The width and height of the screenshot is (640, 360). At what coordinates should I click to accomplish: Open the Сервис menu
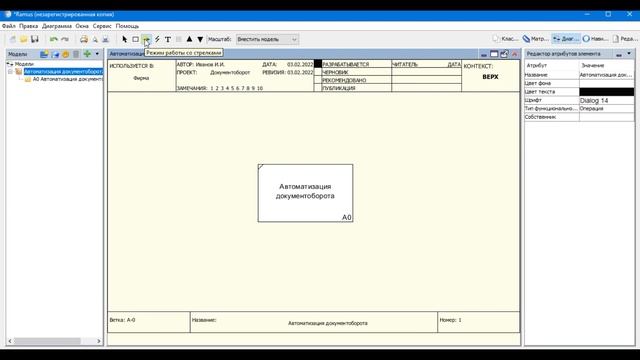(x=102, y=26)
